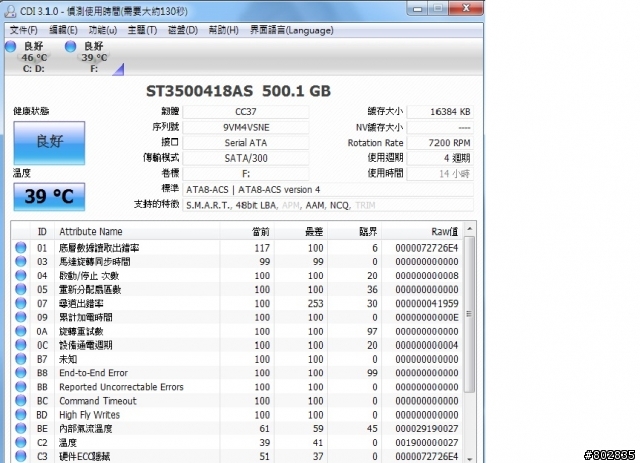Click the 最差 column header

[x=301, y=232]
